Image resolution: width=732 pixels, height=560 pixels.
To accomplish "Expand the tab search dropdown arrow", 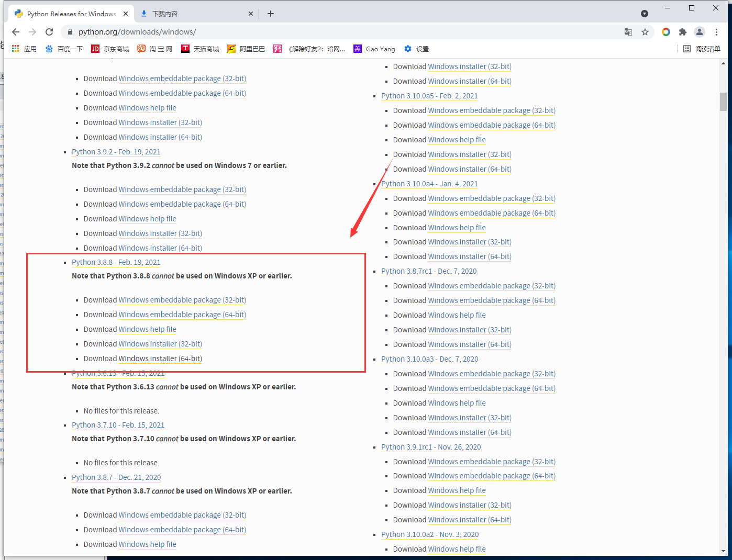I will 645,14.
